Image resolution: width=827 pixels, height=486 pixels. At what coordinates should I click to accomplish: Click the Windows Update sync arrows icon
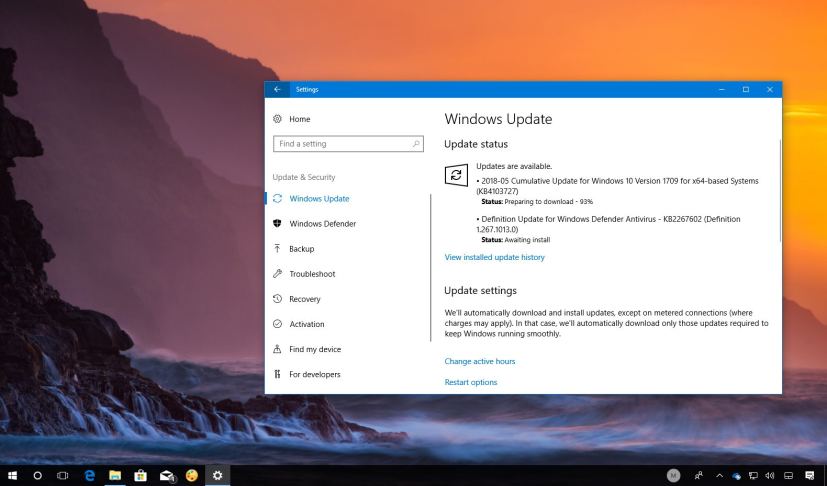click(277, 199)
